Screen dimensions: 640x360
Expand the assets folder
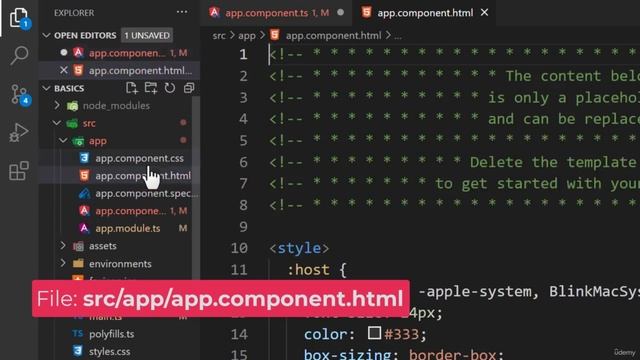click(63, 246)
